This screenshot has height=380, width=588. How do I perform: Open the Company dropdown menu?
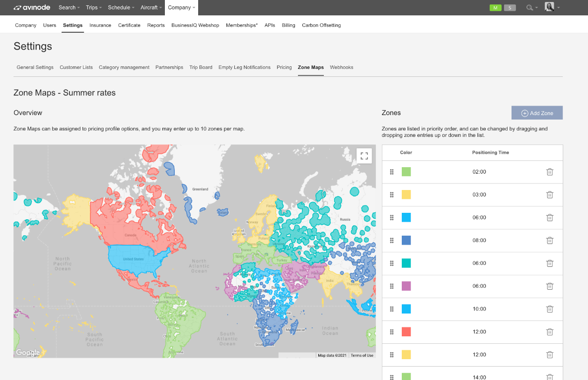[181, 7]
